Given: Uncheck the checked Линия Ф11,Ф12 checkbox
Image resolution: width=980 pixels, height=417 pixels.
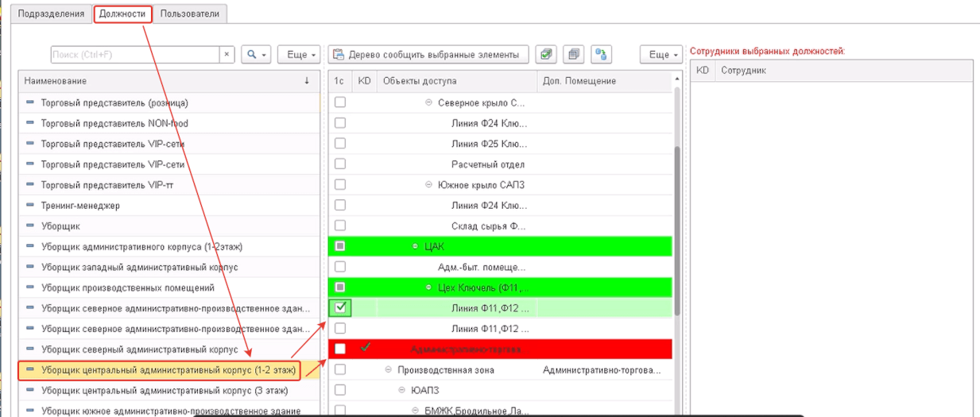Looking at the screenshot, I should (x=340, y=307).
